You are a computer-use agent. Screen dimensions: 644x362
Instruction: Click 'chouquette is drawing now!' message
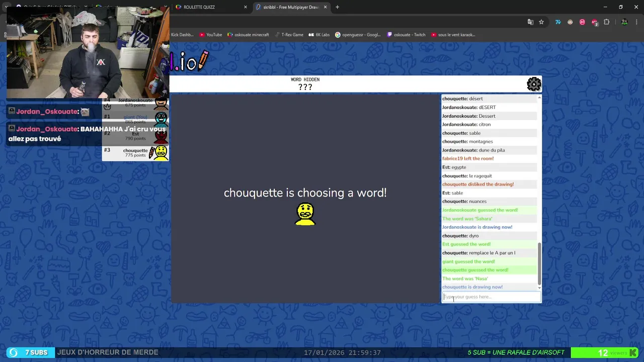[x=472, y=287]
